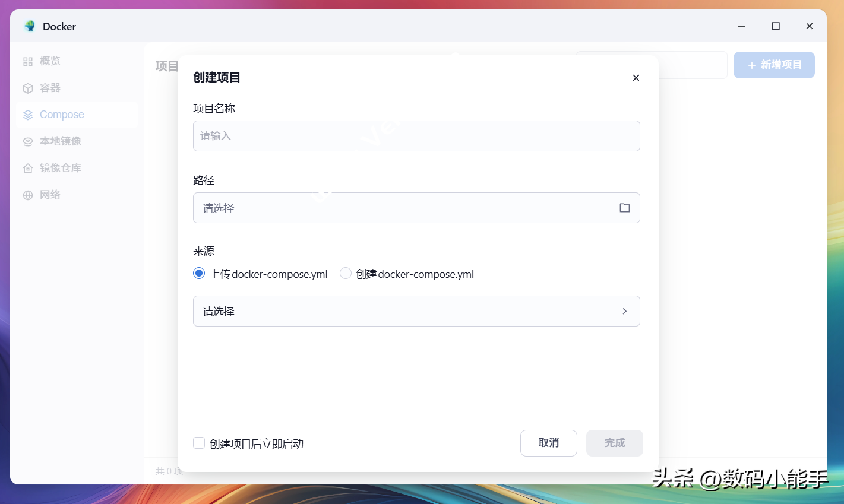This screenshot has height=504, width=844.
Task: Open the 本地镜像 sidebar section
Action: pos(77,141)
